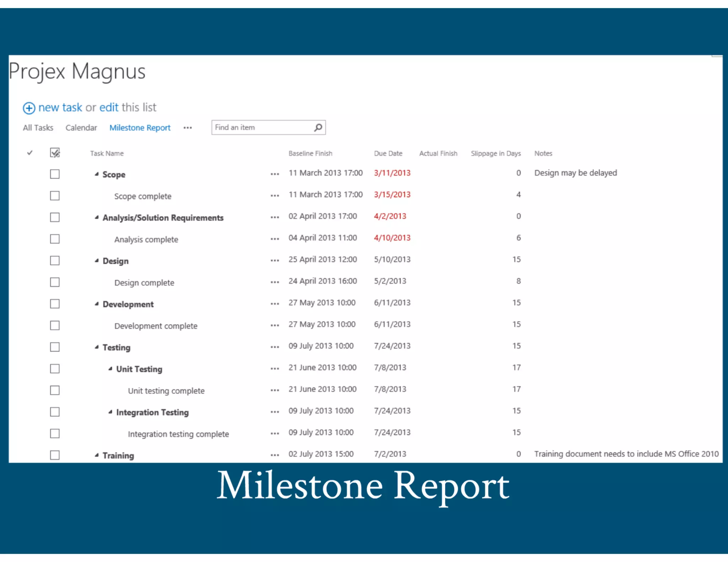
Task: Open ellipsis menu for Training row
Action: coord(275,455)
